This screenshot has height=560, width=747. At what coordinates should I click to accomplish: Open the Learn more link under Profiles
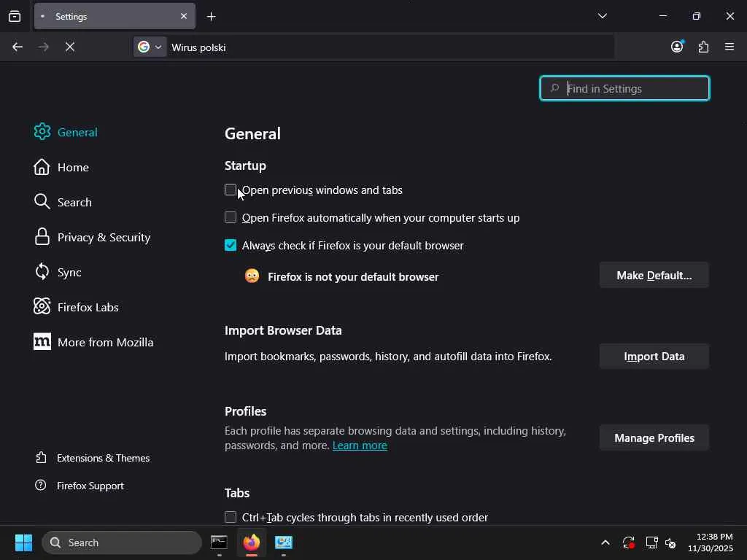click(360, 446)
